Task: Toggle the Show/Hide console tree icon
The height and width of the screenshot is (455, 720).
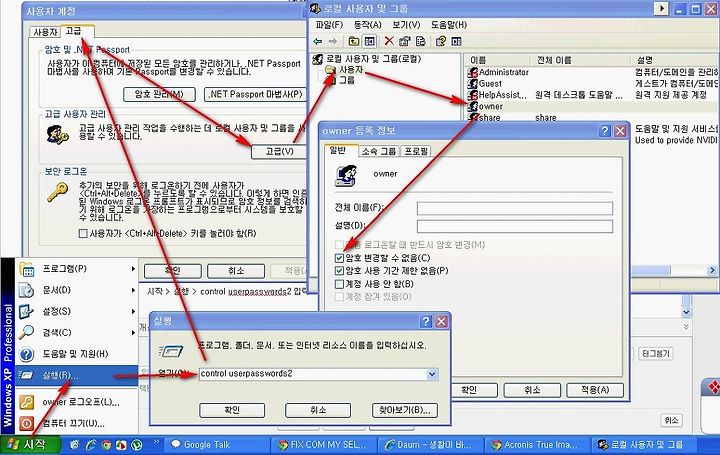Action: 369,41
